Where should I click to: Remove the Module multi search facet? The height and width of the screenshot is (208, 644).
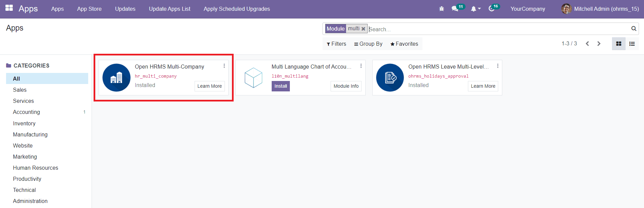point(363,29)
